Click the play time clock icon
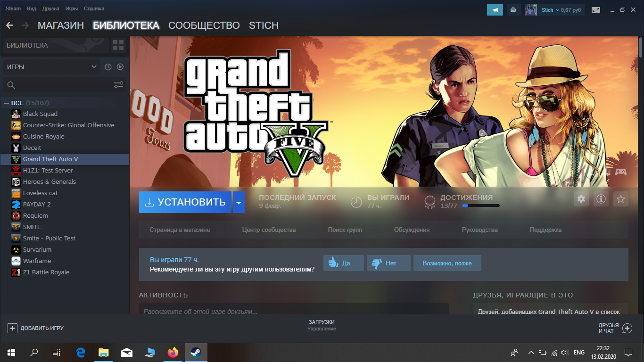Image resolution: width=644 pixels, height=362 pixels. [356, 202]
